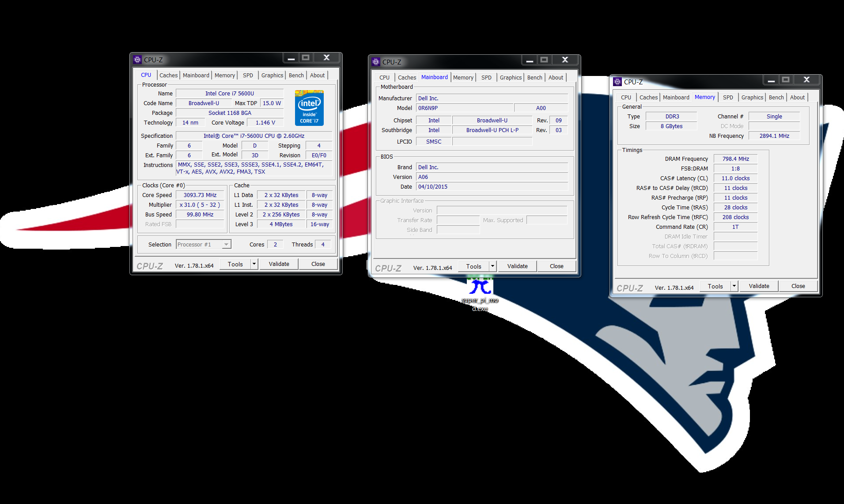Screen dimensions: 844x504
Task: Select Graphics tab in middle window
Action: tap(511, 78)
